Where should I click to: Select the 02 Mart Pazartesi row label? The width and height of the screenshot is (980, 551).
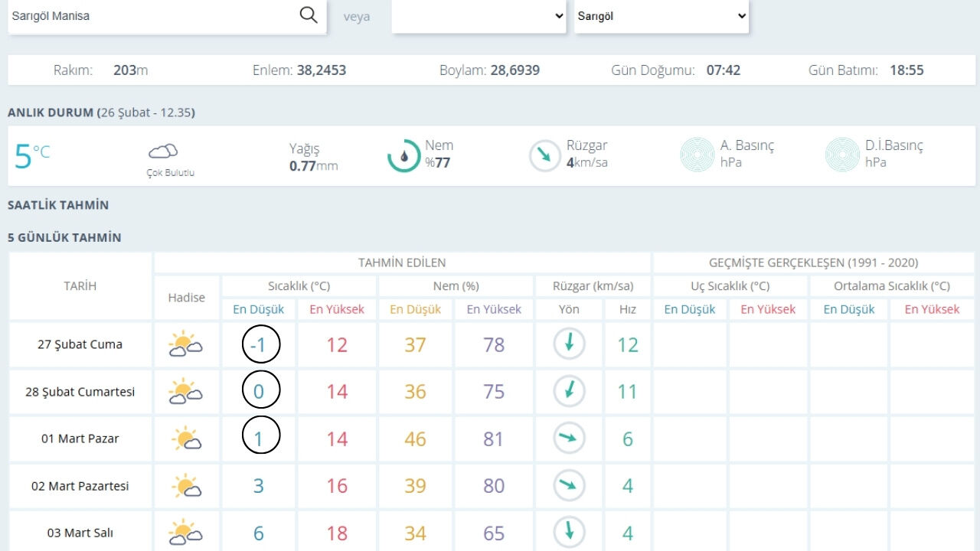tap(80, 486)
